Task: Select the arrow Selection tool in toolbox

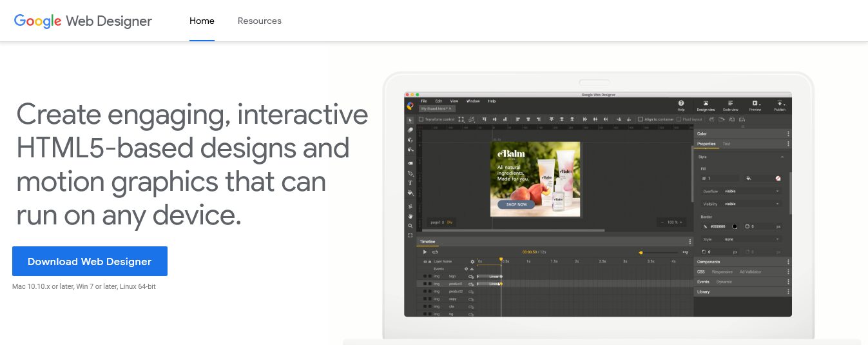Action: coord(410,120)
